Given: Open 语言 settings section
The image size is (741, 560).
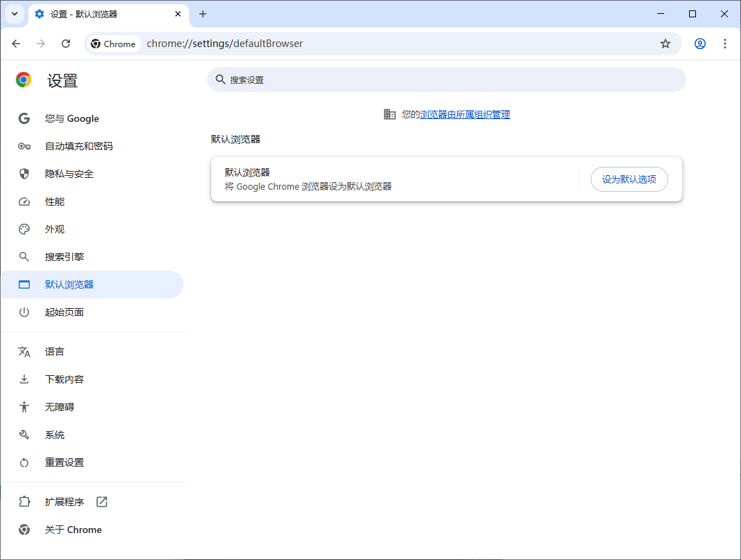Looking at the screenshot, I should pos(92,352).
